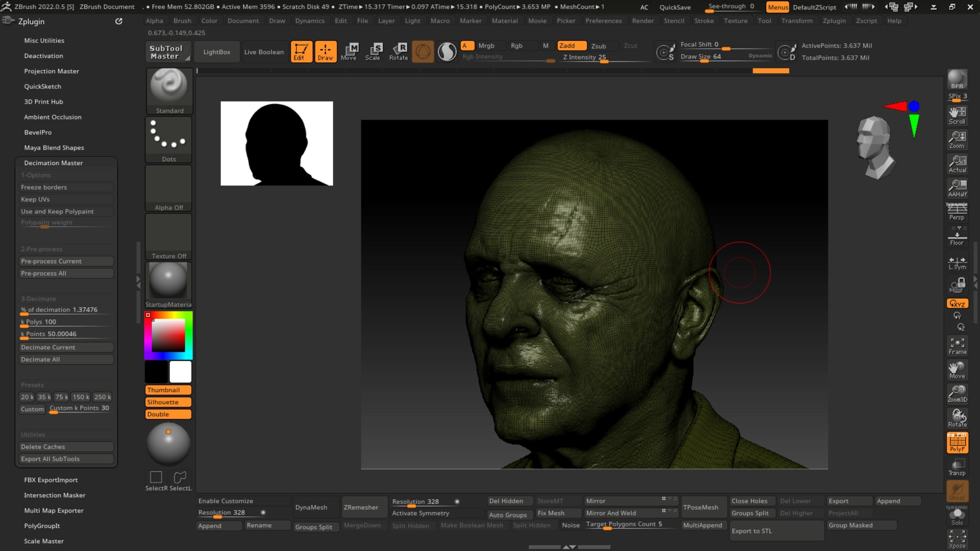Set canvas to Actual size

(957, 164)
